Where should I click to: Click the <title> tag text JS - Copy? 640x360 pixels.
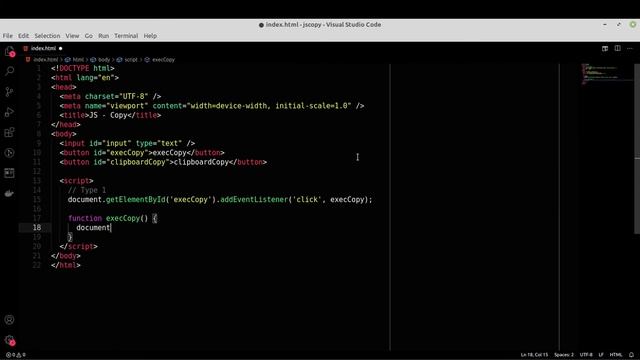[108, 115]
